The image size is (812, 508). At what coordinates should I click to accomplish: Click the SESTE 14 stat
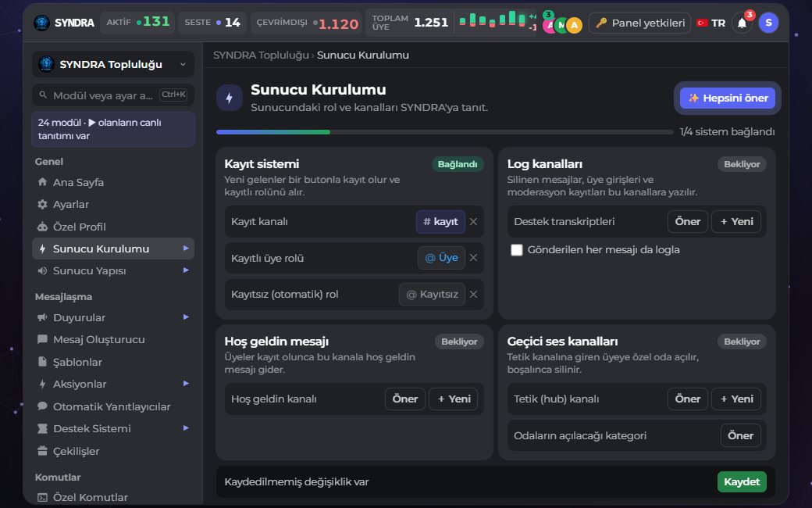point(212,23)
